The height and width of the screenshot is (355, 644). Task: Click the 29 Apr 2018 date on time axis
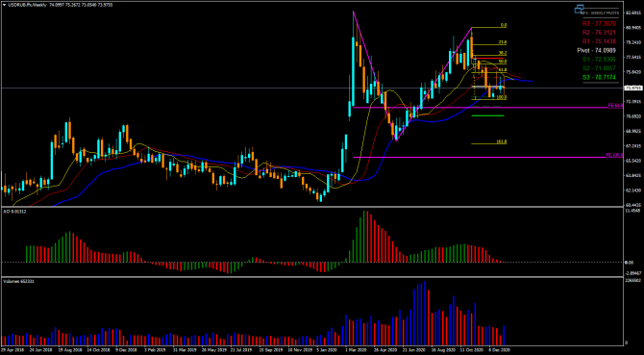(x=10, y=350)
